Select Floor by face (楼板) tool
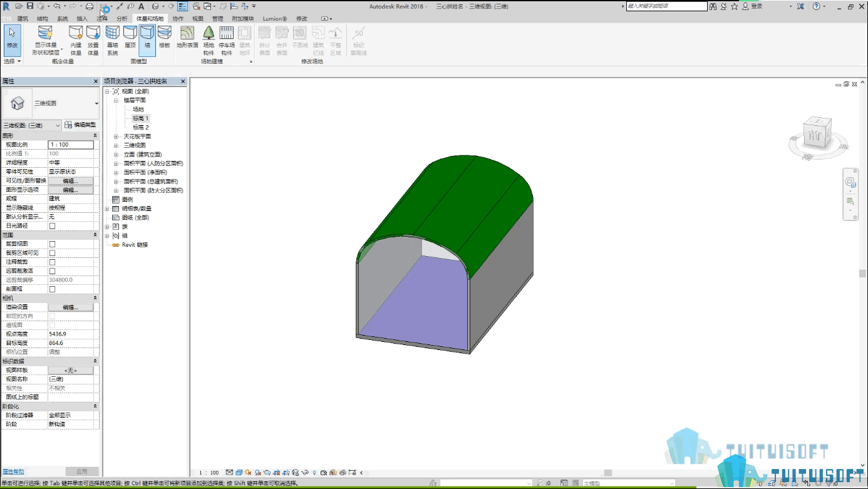The image size is (868, 489). [165, 38]
